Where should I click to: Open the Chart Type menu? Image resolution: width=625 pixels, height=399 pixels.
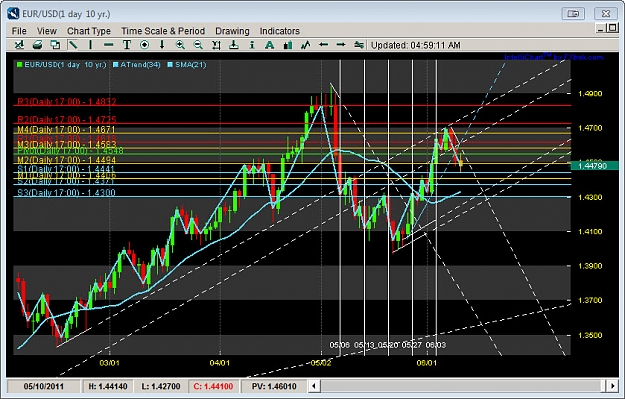[x=89, y=31]
